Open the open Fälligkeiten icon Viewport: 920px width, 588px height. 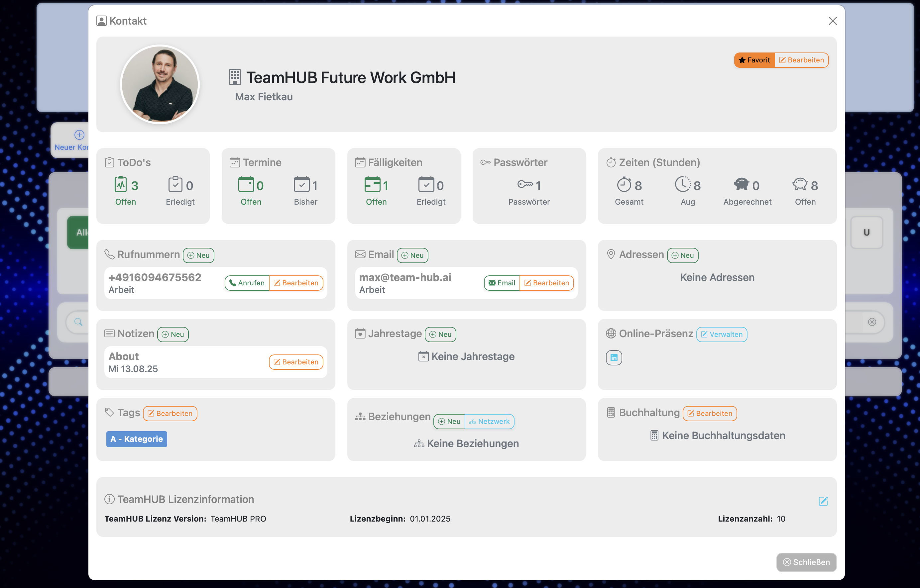(x=372, y=184)
